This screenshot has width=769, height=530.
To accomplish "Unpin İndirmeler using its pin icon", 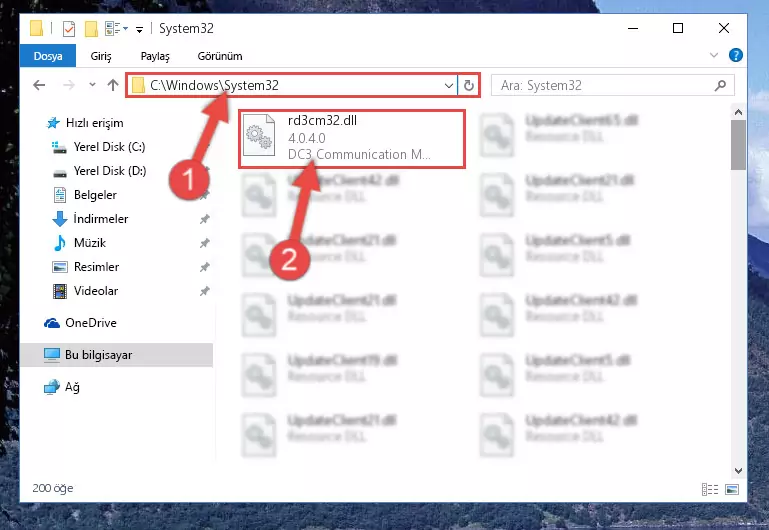I will pos(205,219).
